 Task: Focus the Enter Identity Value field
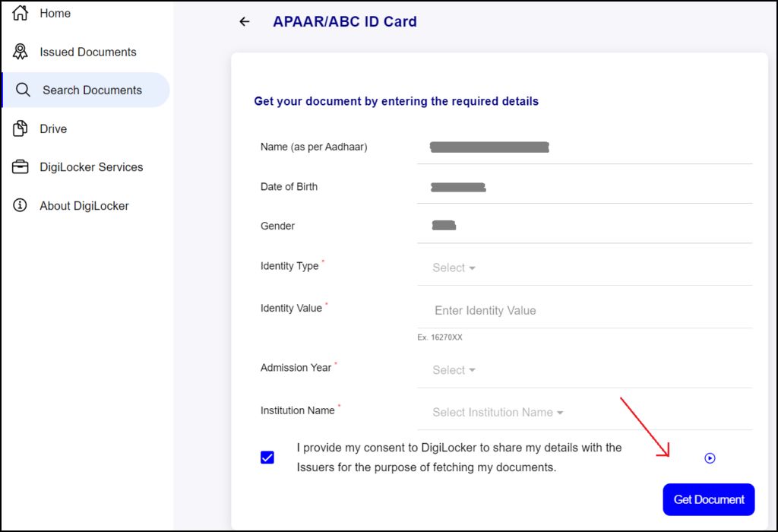584,311
